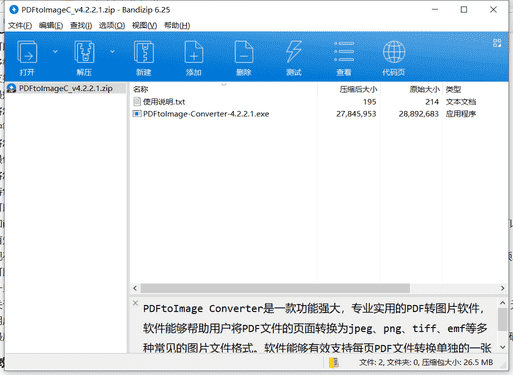The width and height of the screenshot is (513, 375).
Task: Click the toolbar layout icon at top right
Action: point(497,43)
